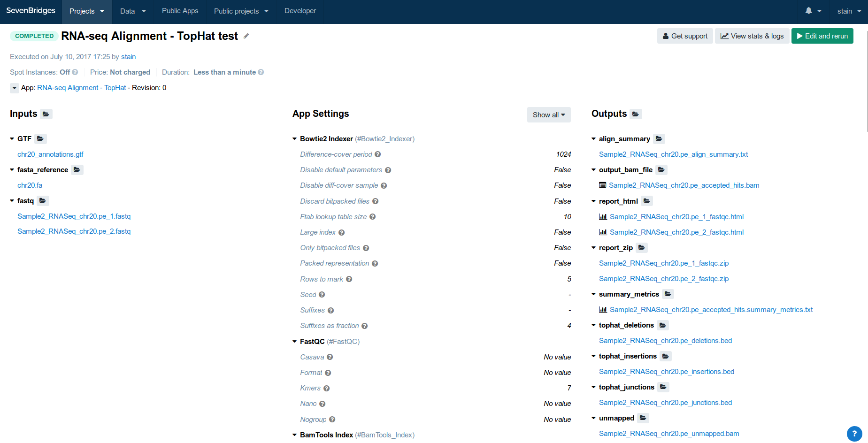This screenshot has height=443, width=868.
Task: Open Sample2_RNASeq_chr20.pe_1.fastq input file
Action: [74, 216]
